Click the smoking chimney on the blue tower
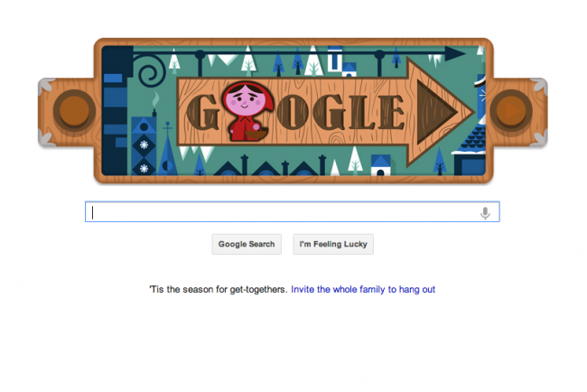This screenshot has width=587, height=392. [x=154, y=105]
